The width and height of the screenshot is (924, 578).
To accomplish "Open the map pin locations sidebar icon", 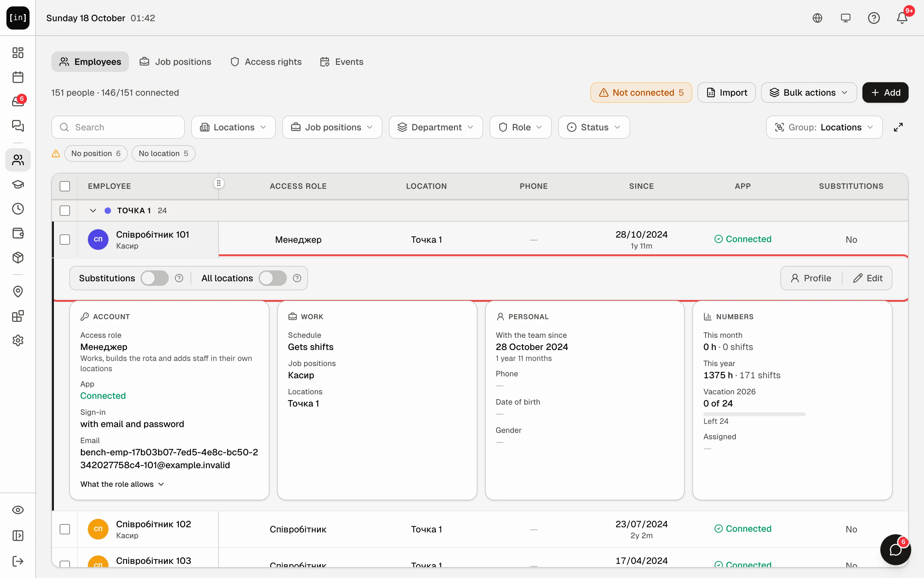I will (x=18, y=292).
